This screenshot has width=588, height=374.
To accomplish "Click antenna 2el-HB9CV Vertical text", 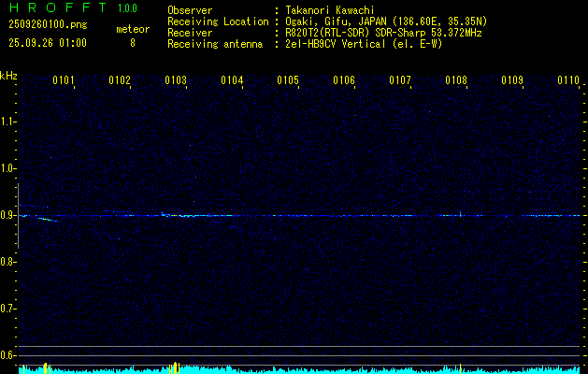I will 365,44.
